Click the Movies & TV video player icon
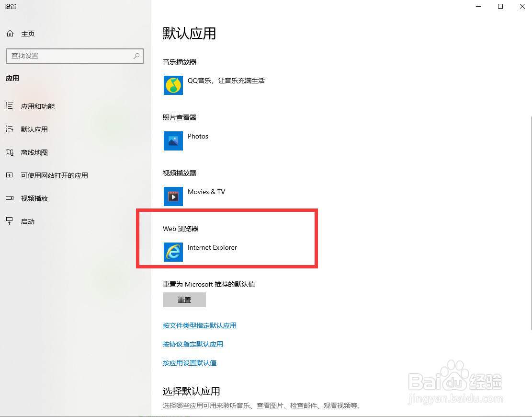Viewport: 532px width, 417px height. [173, 196]
